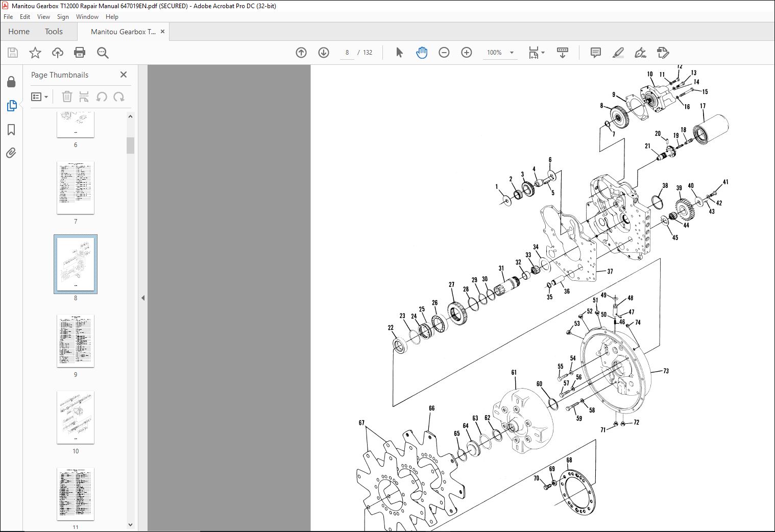Open the Sign document tool

pos(640,53)
